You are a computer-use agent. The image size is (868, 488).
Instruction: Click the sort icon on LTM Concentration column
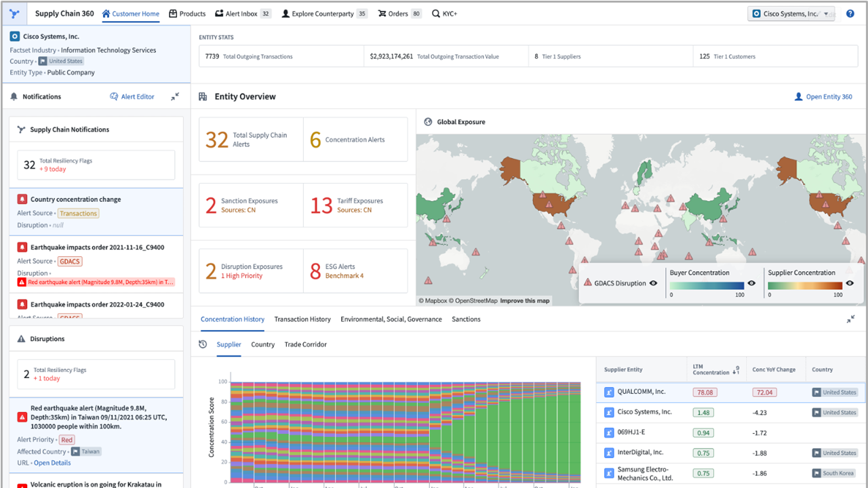(x=736, y=370)
